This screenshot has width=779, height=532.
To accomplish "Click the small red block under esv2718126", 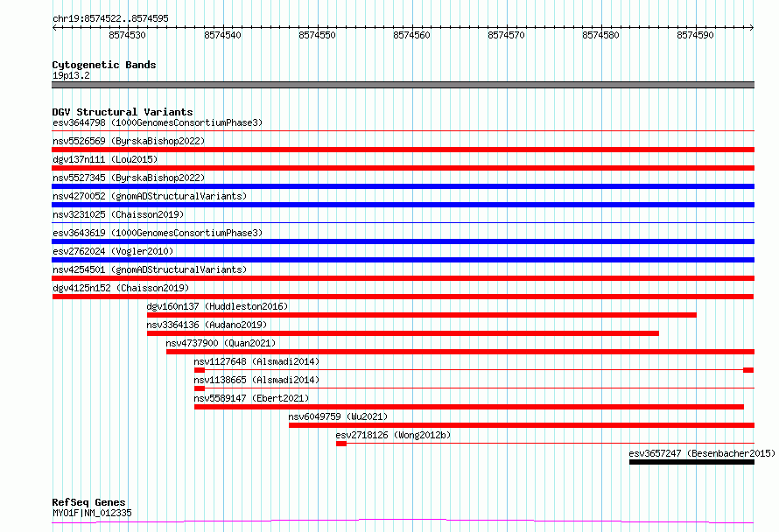I will pos(341,444).
